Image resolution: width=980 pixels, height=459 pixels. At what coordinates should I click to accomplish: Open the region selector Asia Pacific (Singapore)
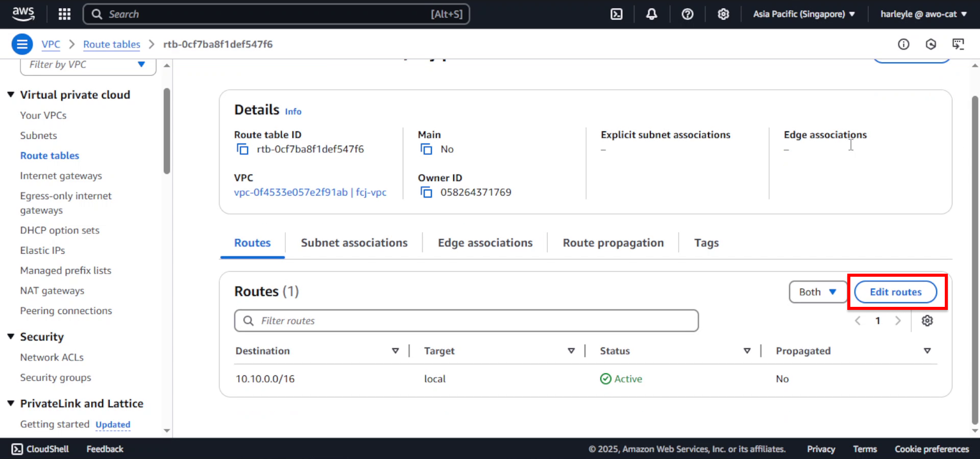pos(804,14)
